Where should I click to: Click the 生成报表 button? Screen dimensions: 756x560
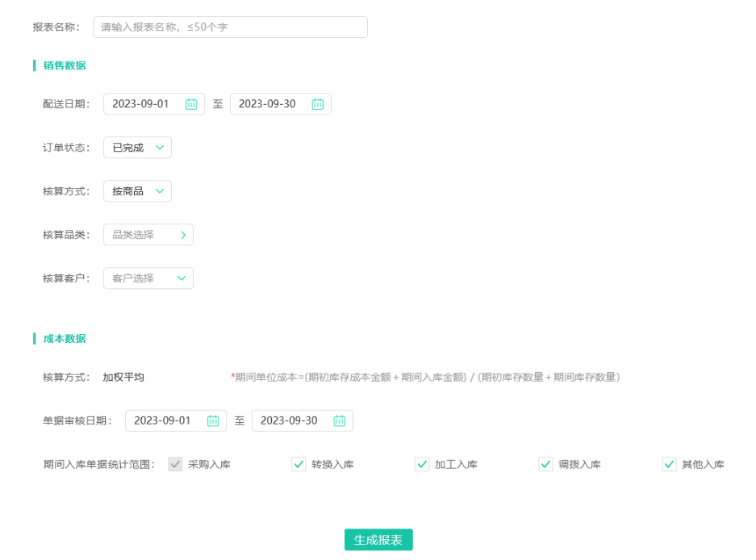click(378, 540)
